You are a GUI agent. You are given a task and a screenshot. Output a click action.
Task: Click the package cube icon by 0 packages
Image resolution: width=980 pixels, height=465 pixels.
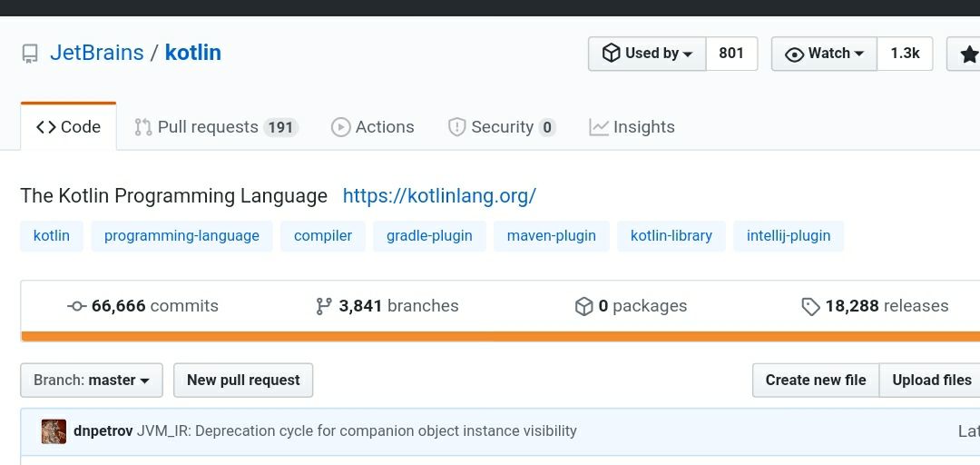pos(583,306)
